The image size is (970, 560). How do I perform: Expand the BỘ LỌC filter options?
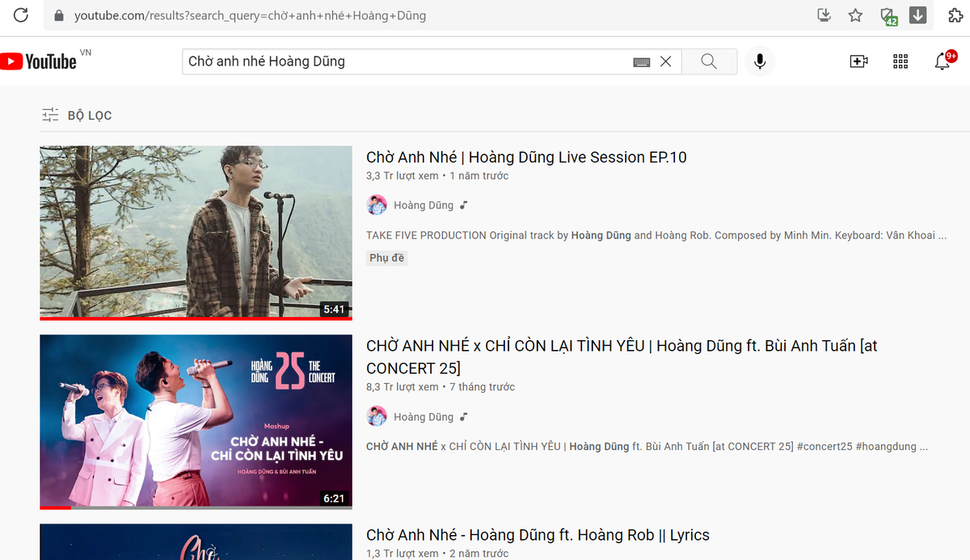pos(77,116)
